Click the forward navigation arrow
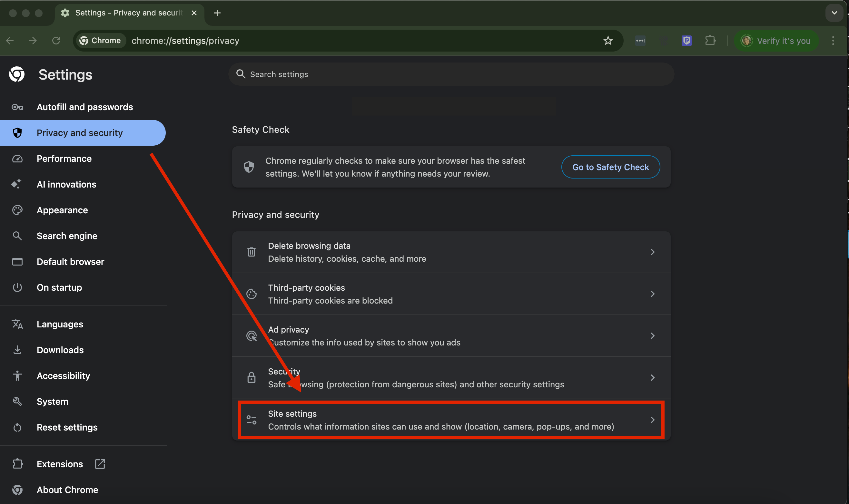This screenshot has width=849, height=504. coord(33,41)
